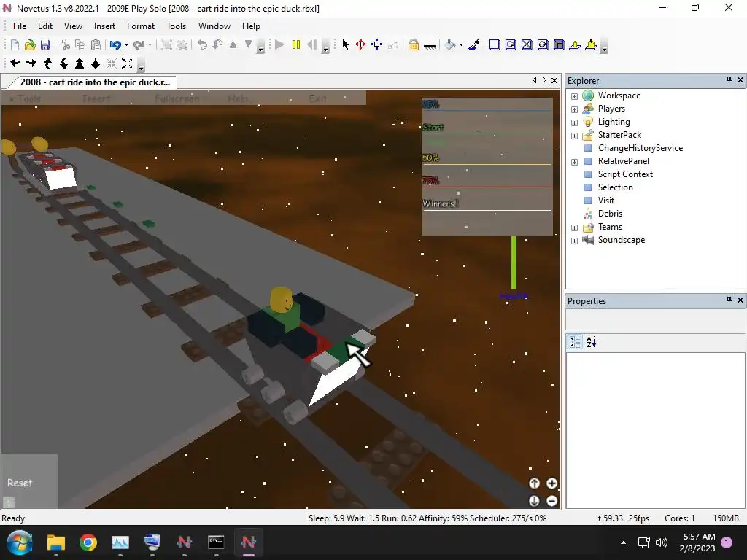
Task: Pan camera right with right arrow icon
Action: point(31,63)
